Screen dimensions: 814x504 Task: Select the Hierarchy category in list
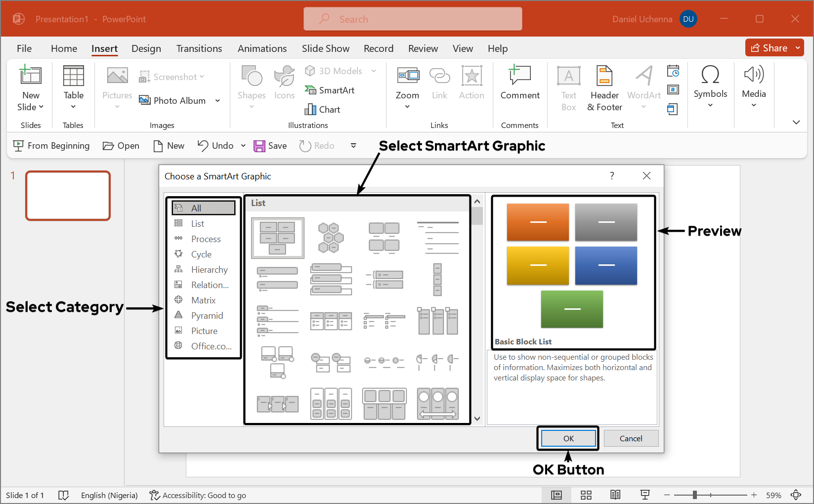209,270
